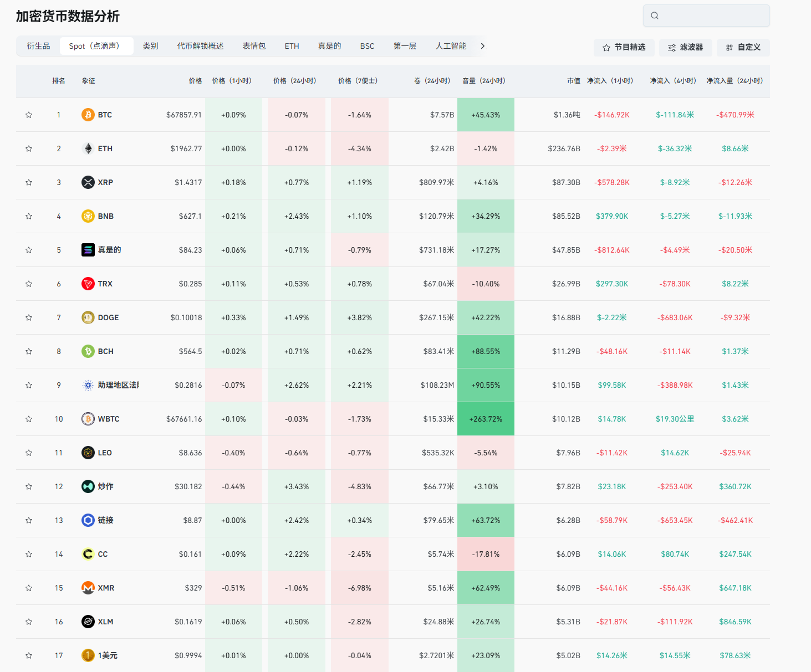Image resolution: width=811 pixels, height=672 pixels.
Task: Click the BNB coin logo
Action: (88, 216)
